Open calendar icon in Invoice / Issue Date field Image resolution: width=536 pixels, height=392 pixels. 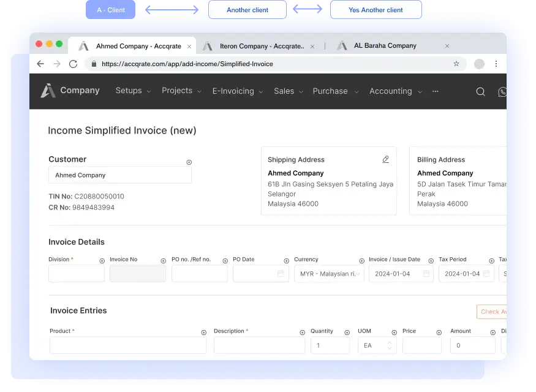click(x=426, y=274)
